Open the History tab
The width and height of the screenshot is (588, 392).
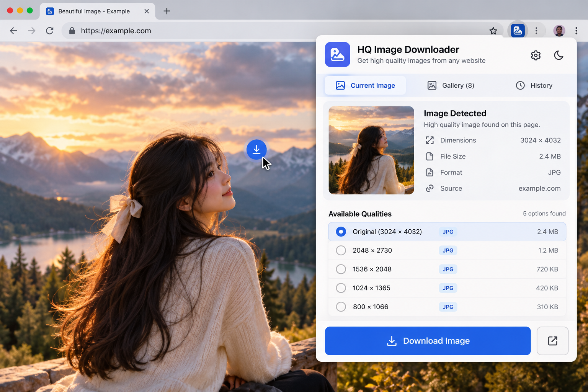[534, 85]
